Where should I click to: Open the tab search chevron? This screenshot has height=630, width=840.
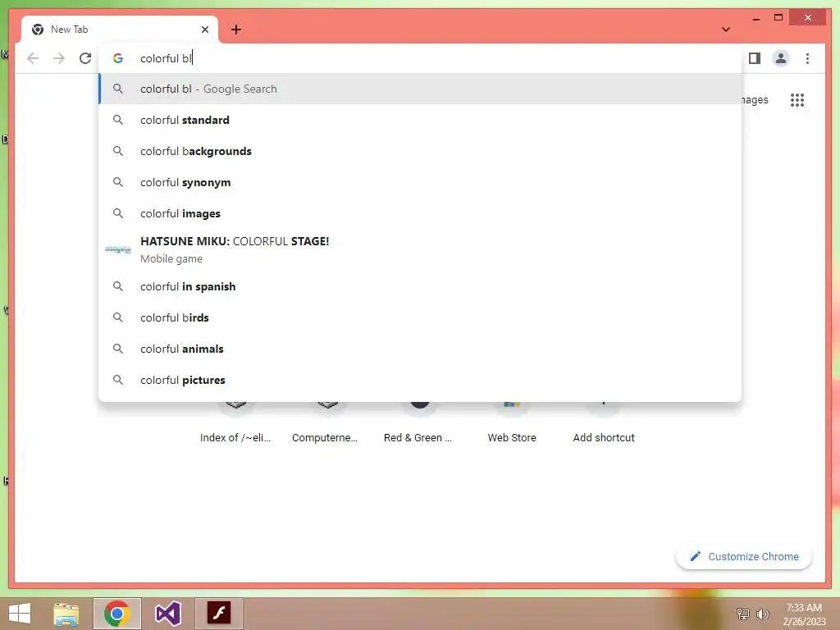[726, 30]
